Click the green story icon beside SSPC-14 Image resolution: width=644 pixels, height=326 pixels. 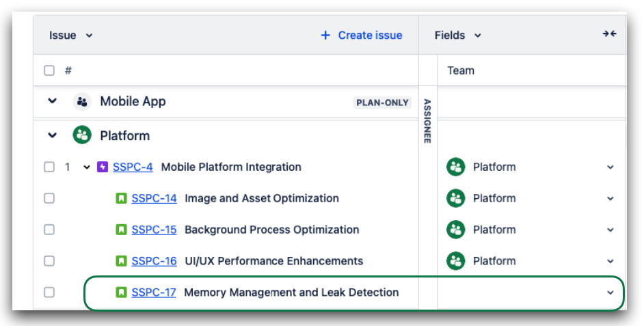tap(121, 199)
